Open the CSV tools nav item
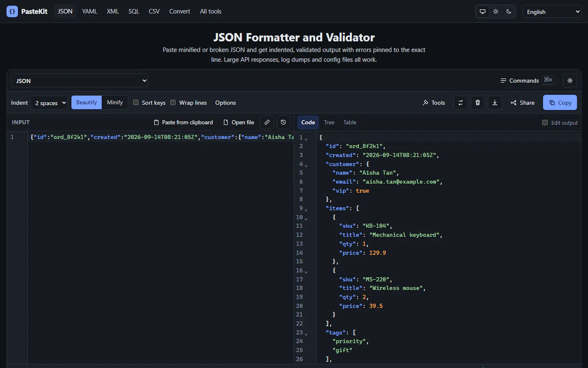The width and height of the screenshot is (588, 368). click(154, 11)
